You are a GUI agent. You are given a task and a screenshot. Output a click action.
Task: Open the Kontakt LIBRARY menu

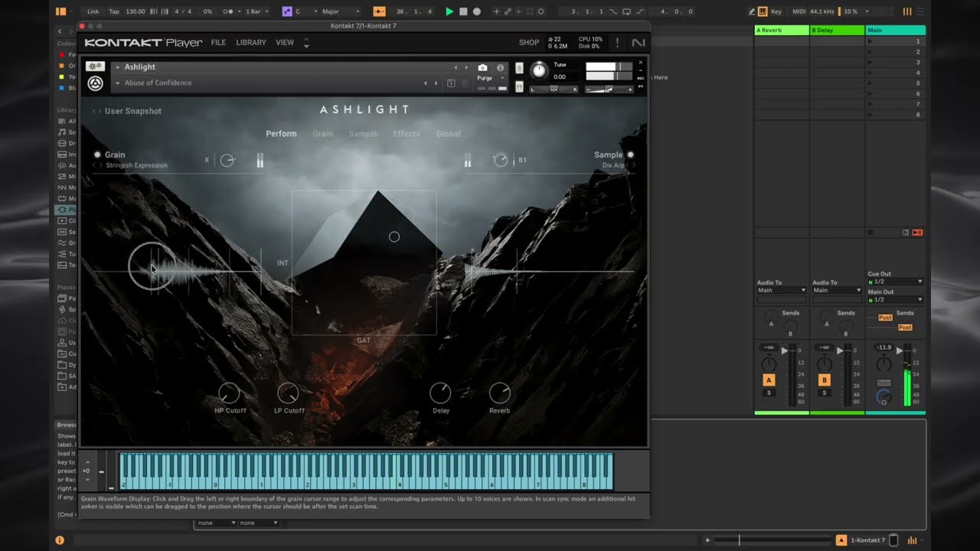tap(251, 43)
